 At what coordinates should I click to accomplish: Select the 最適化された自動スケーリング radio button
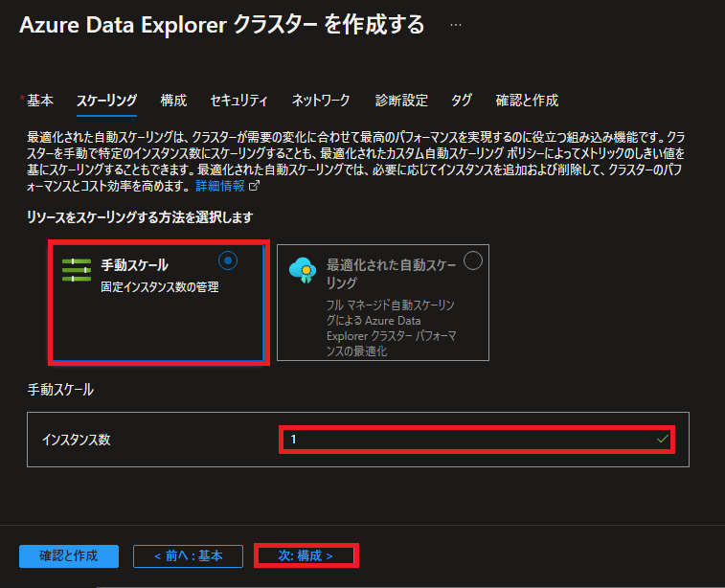pyautogui.click(x=473, y=260)
